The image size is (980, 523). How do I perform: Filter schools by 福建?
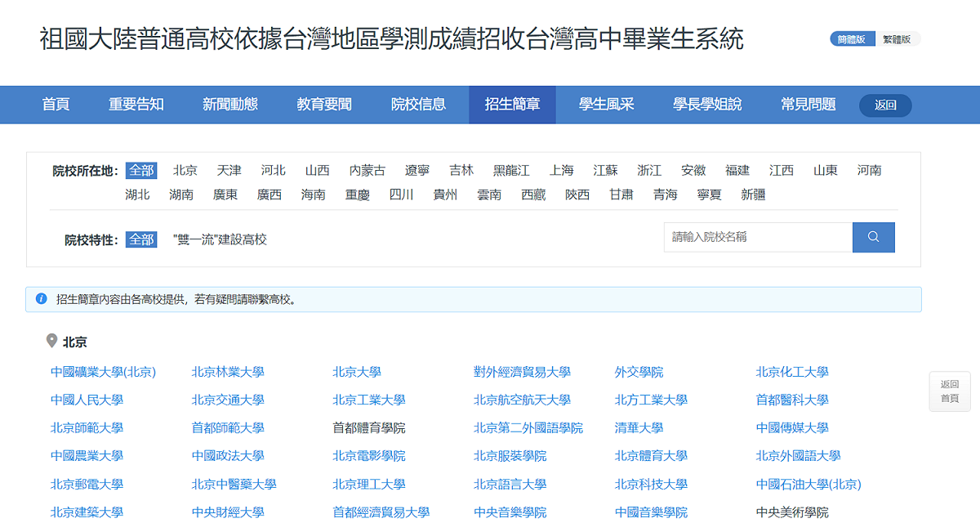(x=737, y=170)
